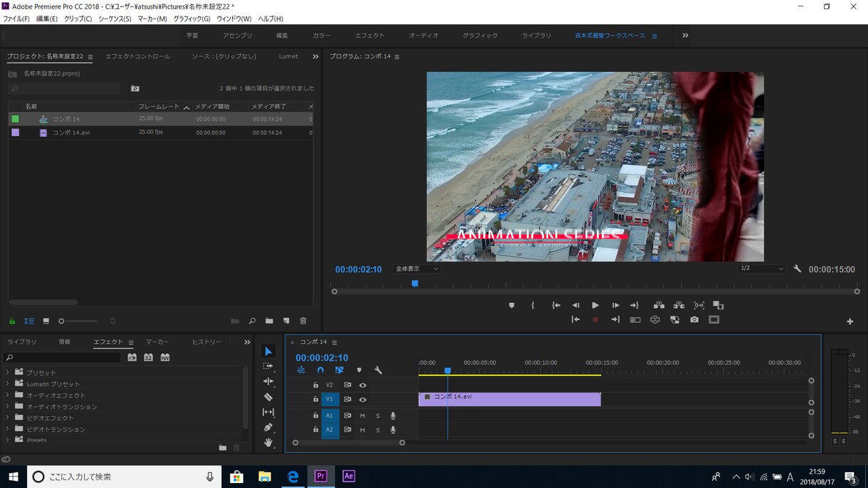Expand オーディオトランジション folder
The height and width of the screenshot is (488, 868).
click(8, 406)
